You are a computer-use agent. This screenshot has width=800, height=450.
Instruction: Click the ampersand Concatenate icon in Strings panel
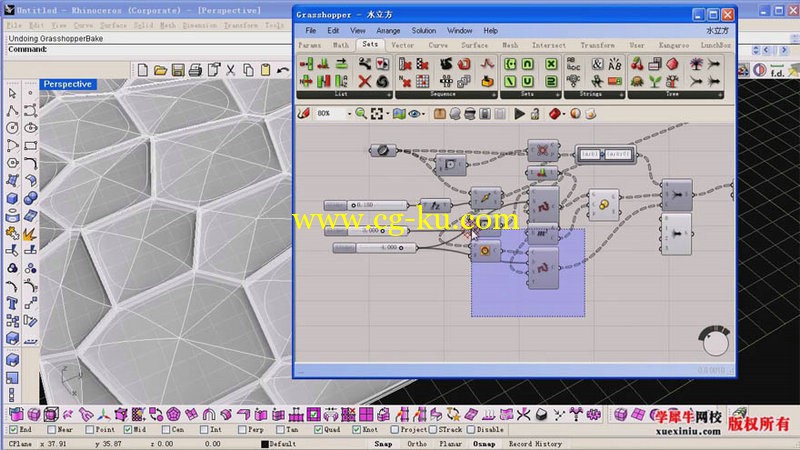point(597,64)
